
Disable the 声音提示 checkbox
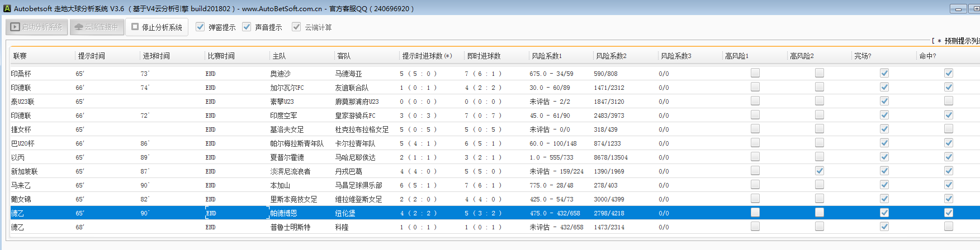pyautogui.click(x=247, y=27)
